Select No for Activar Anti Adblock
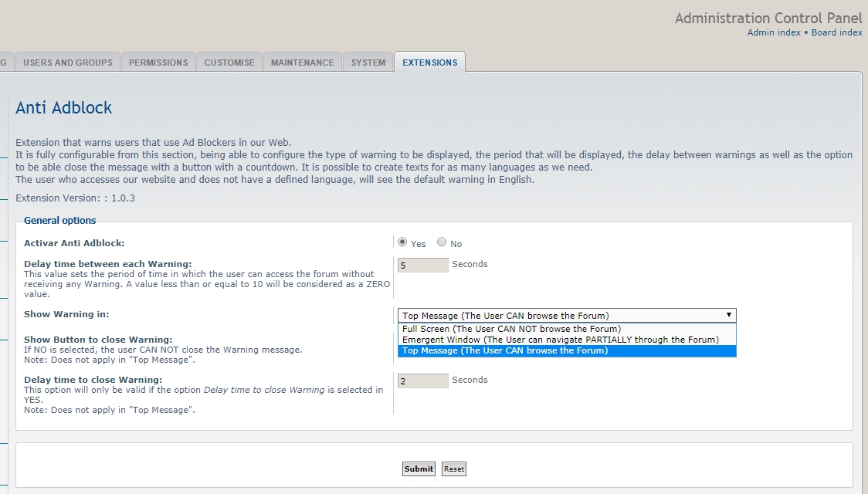 (x=442, y=242)
